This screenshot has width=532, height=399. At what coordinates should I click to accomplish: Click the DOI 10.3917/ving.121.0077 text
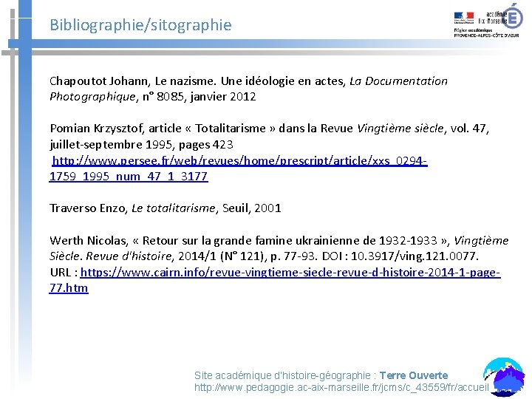[x=400, y=256]
